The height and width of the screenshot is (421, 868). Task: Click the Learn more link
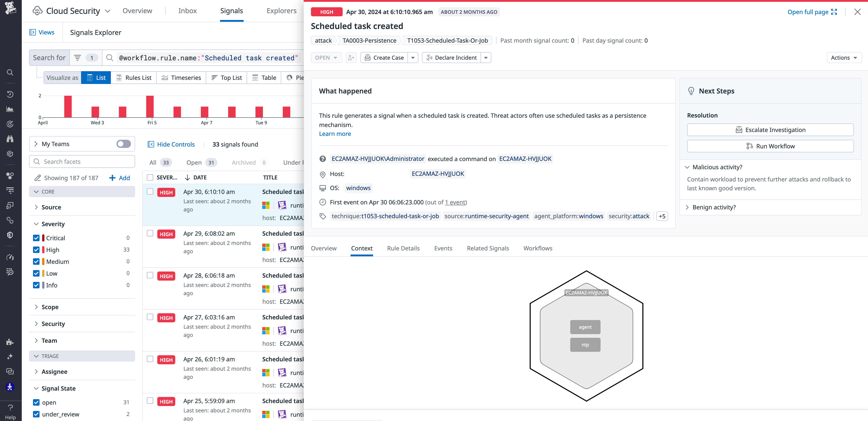click(x=335, y=134)
